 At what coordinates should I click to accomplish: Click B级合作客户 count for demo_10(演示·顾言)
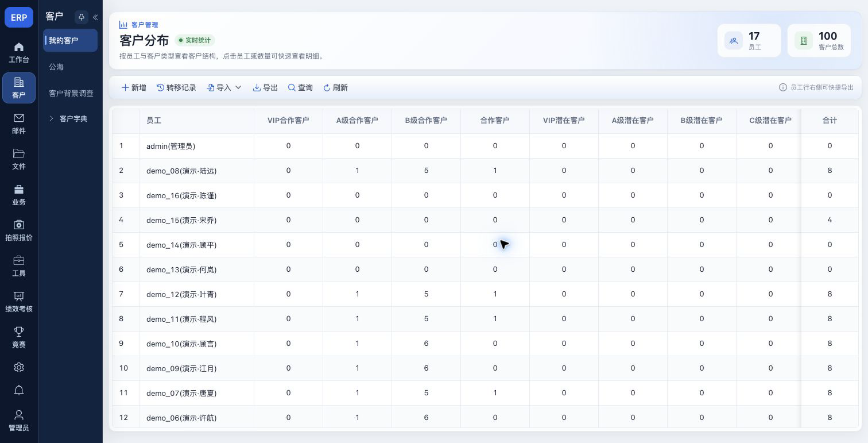tap(426, 344)
